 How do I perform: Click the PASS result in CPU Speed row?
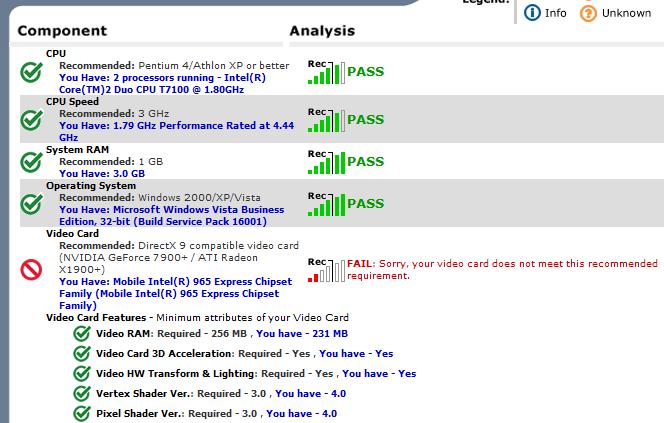[365, 119]
